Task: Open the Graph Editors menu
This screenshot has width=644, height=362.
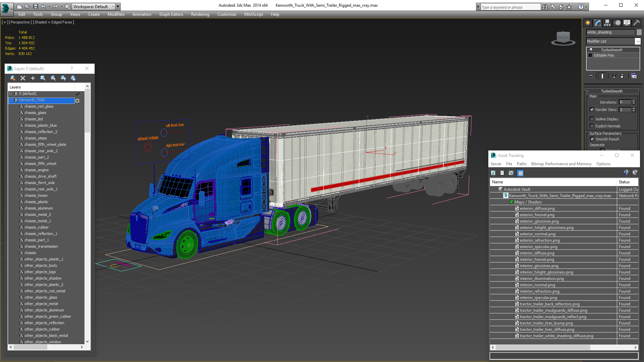Action: (x=171, y=14)
